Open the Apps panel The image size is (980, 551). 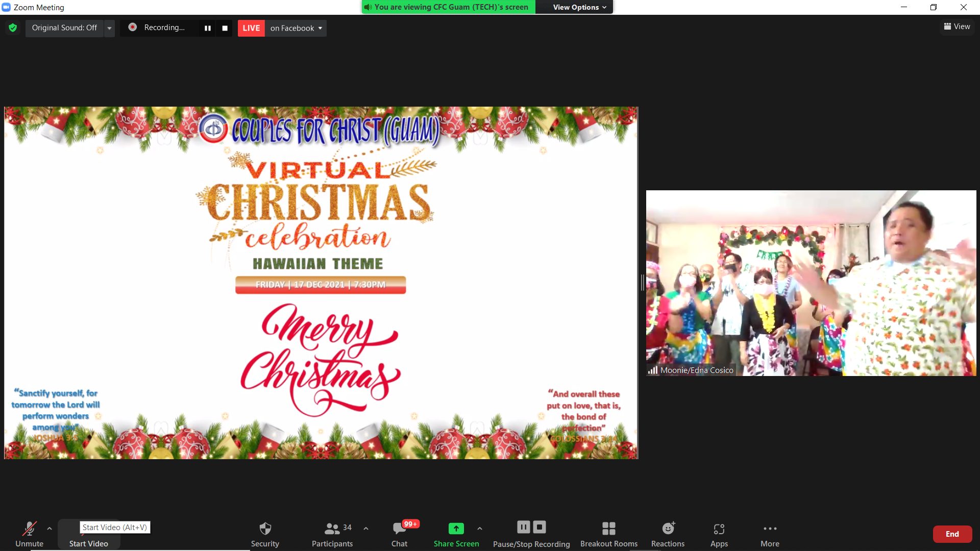719,535
